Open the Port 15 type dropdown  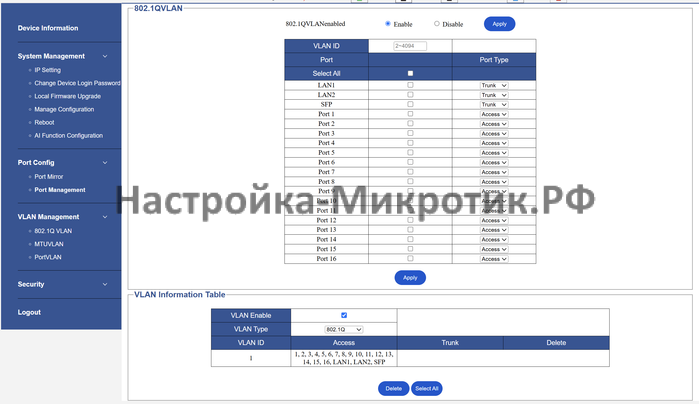pyautogui.click(x=494, y=249)
